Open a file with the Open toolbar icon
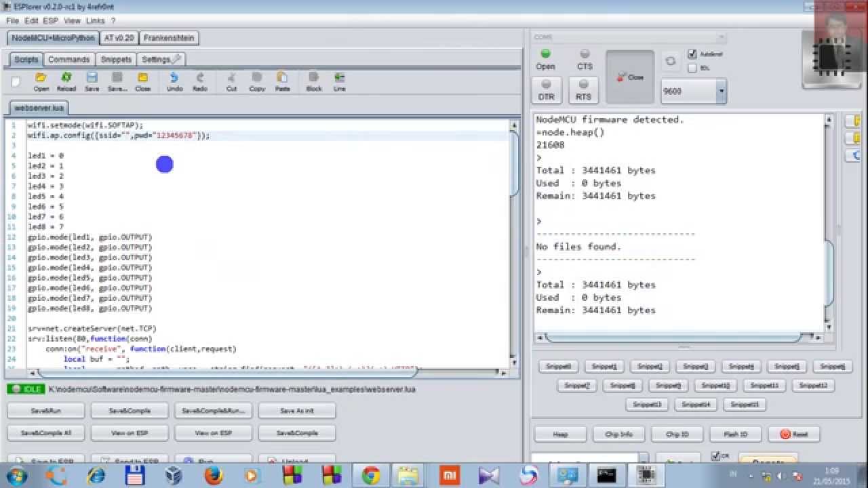Viewport: 868px width, 488px height. pyautogui.click(x=41, y=82)
